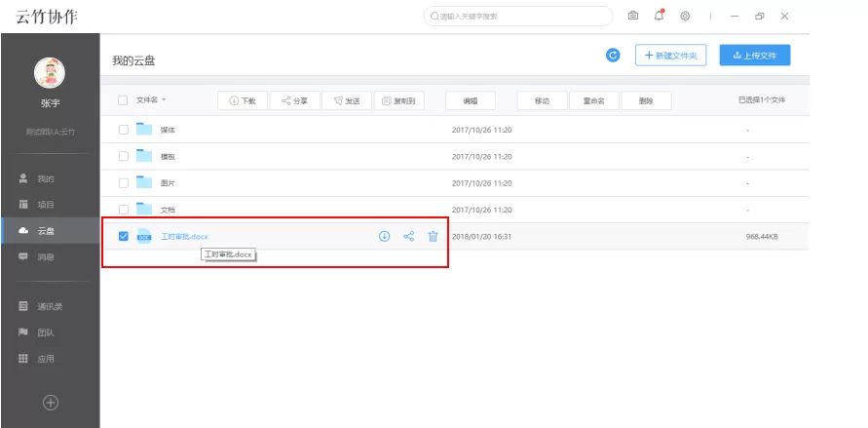Open 团队 in the sidebar
This screenshot has width=868, height=428.
[x=51, y=332]
